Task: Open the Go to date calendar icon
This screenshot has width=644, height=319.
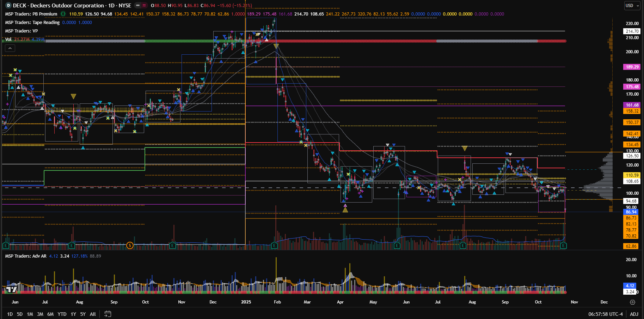Action: click(108, 314)
